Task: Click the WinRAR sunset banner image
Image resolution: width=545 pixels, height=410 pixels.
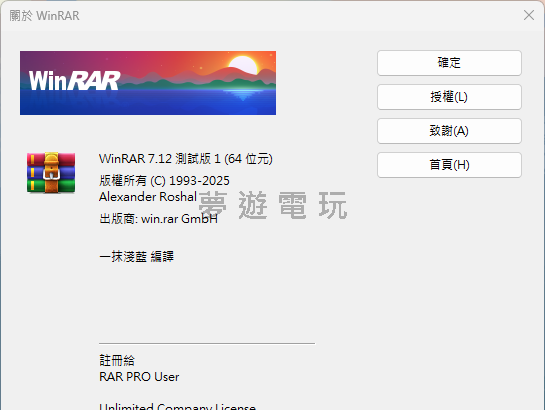Action: (x=148, y=83)
